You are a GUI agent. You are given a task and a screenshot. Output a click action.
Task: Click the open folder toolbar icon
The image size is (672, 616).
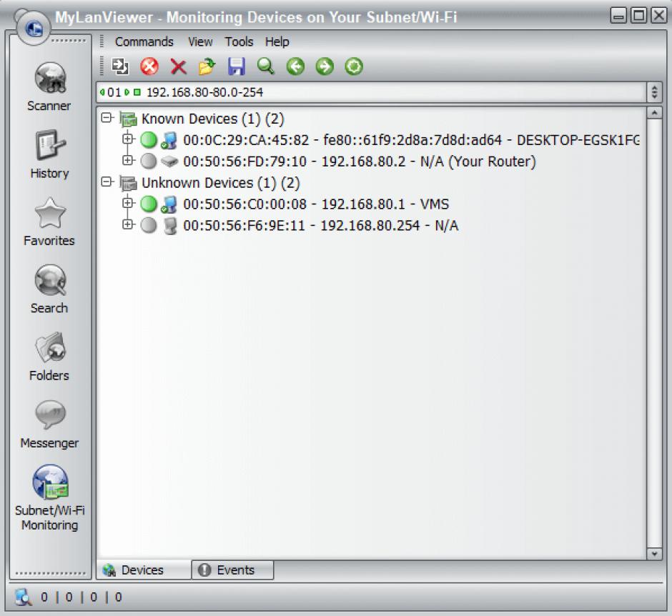(x=207, y=66)
